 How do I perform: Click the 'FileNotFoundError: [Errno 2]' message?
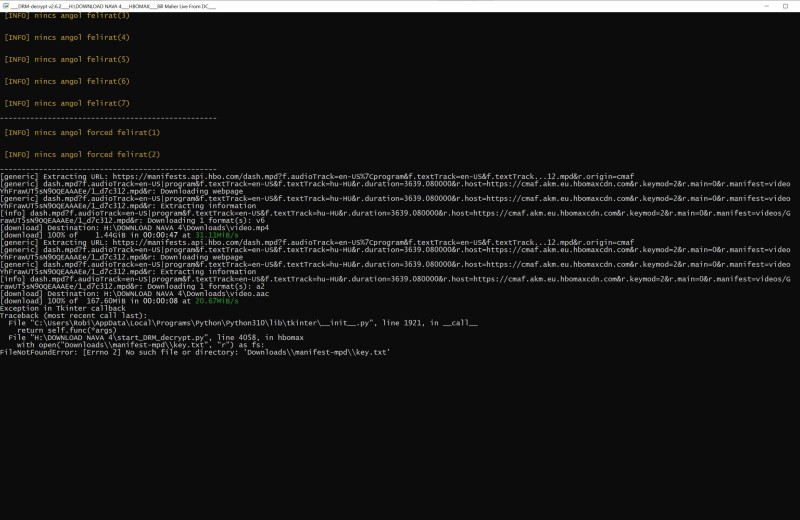point(195,352)
